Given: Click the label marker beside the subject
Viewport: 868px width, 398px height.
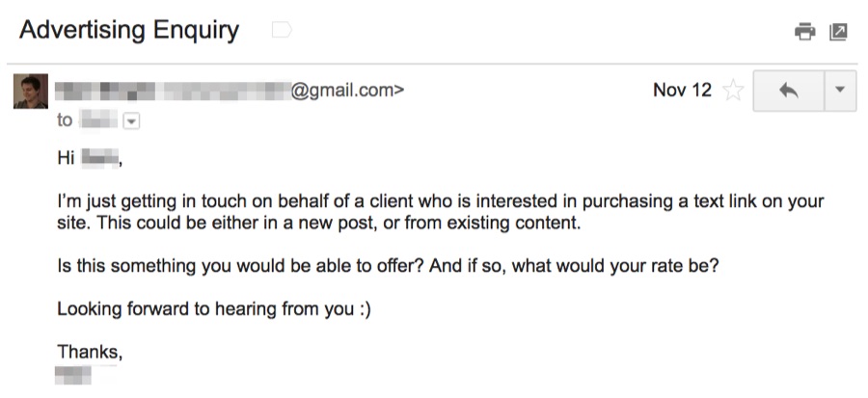Looking at the screenshot, I should pyautogui.click(x=282, y=30).
